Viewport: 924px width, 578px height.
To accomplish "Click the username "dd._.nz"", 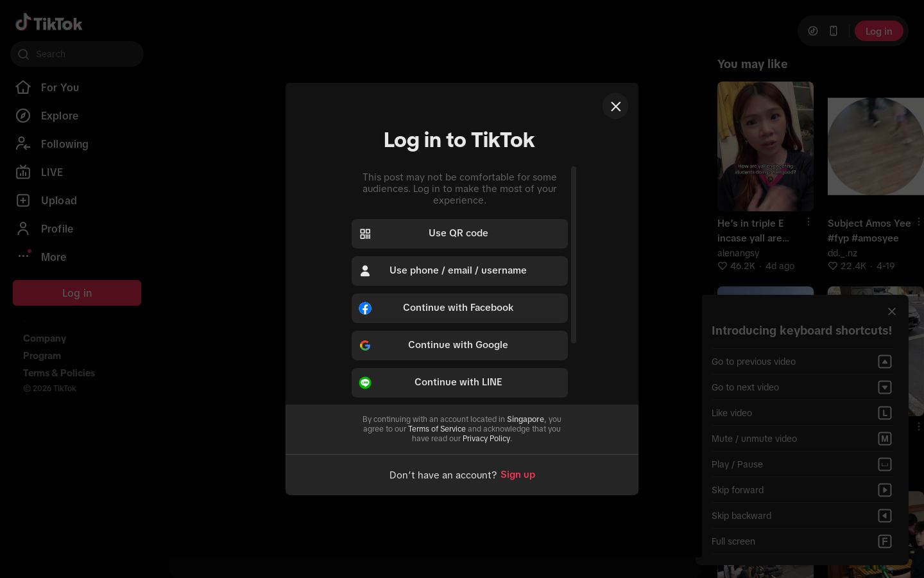I will (843, 253).
